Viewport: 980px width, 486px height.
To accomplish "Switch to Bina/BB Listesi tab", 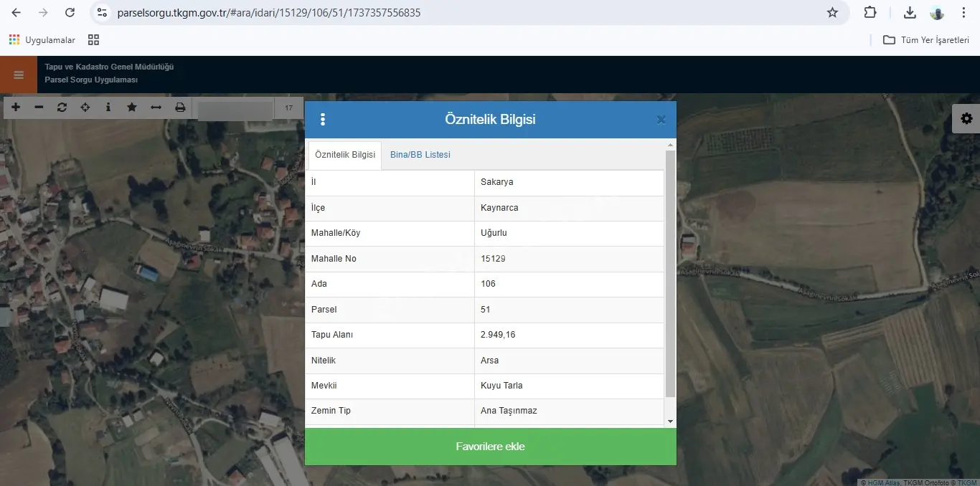I will tap(420, 155).
